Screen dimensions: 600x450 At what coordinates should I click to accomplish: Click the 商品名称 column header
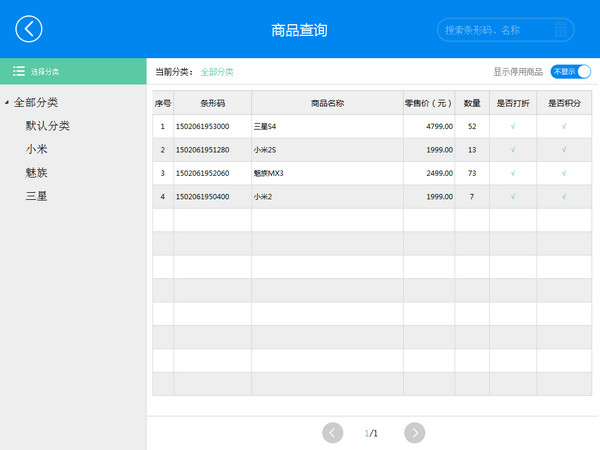(x=327, y=103)
